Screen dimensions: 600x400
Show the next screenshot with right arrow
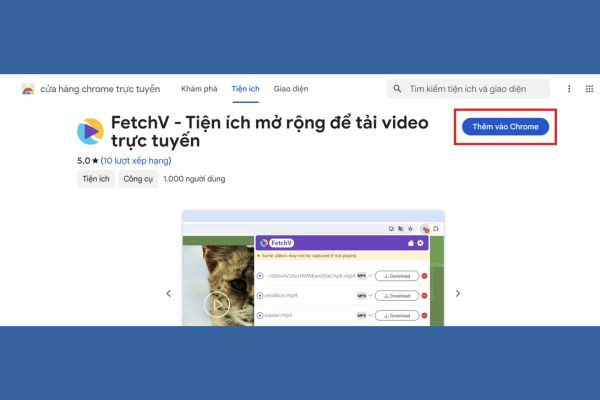458,294
